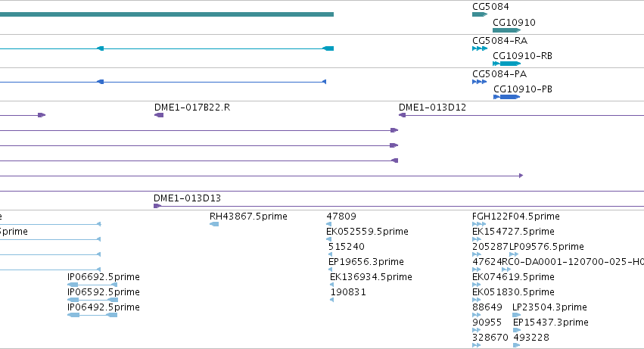Viewport: 644px width, 349px height.
Task: Click the CG5084 gene label
Action: [x=490, y=7]
